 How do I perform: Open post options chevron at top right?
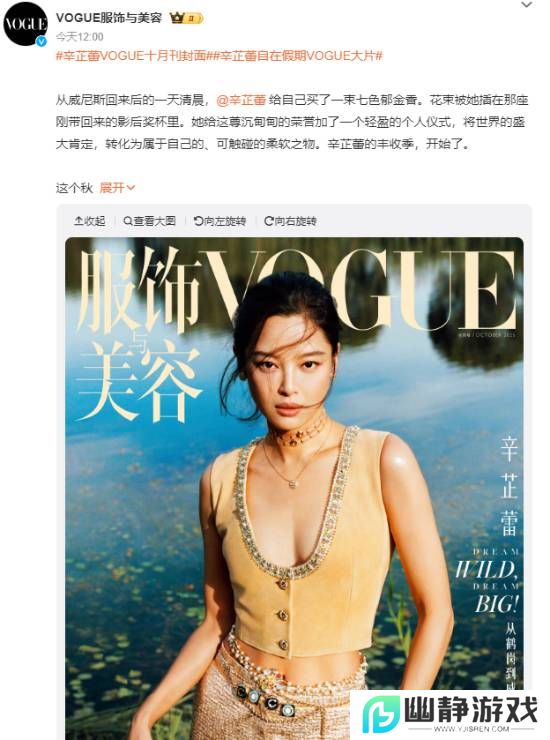(x=526, y=5)
